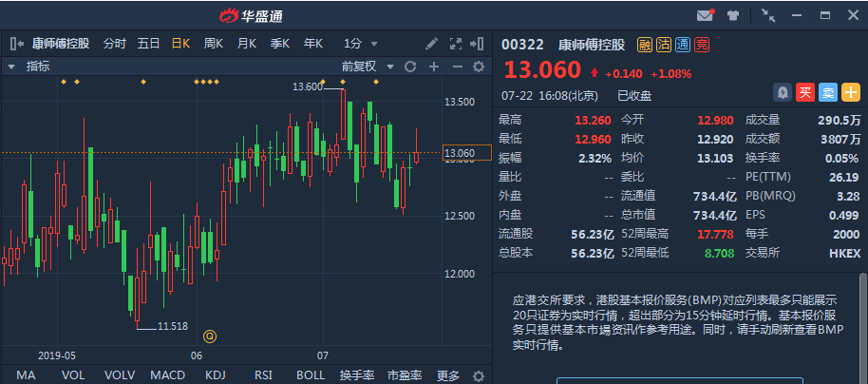
Task: Click stock code 00322
Action: tap(522, 45)
